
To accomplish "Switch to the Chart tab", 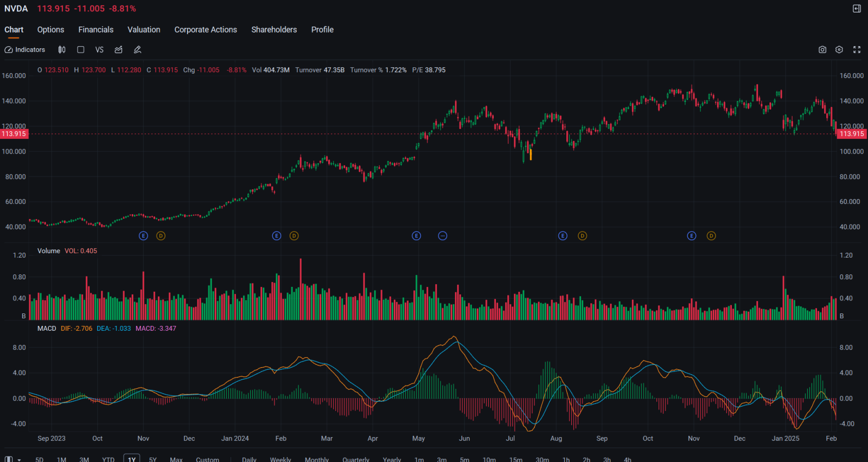I will coord(14,30).
